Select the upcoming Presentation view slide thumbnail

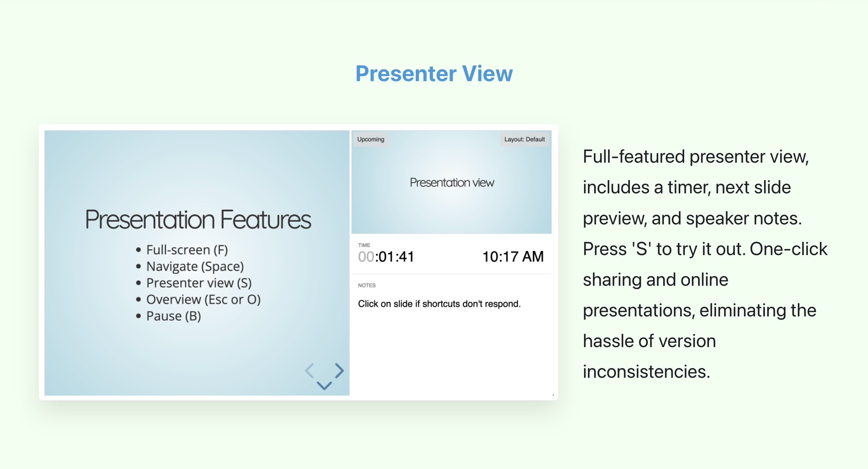(451, 182)
